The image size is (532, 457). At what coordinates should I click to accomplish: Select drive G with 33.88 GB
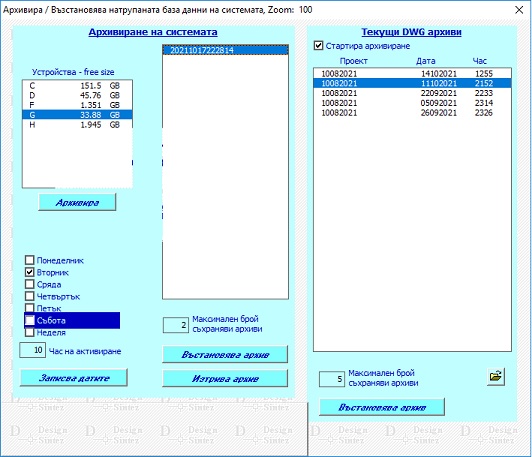pyautogui.click(x=77, y=115)
